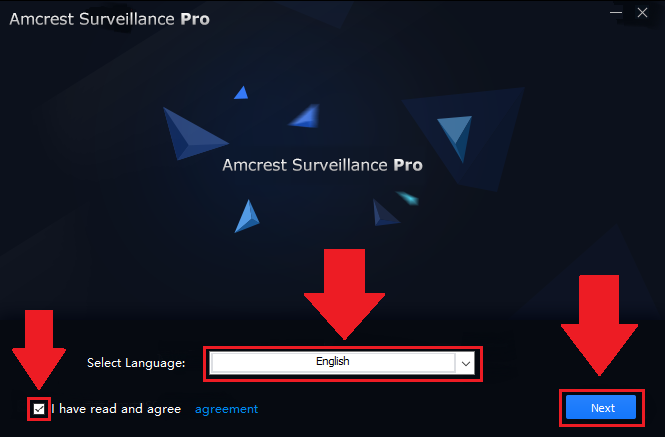The width and height of the screenshot is (665, 437).
Task: Click the dark navy triangle below 'Pro'
Action: pyautogui.click(x=385, y=213)
